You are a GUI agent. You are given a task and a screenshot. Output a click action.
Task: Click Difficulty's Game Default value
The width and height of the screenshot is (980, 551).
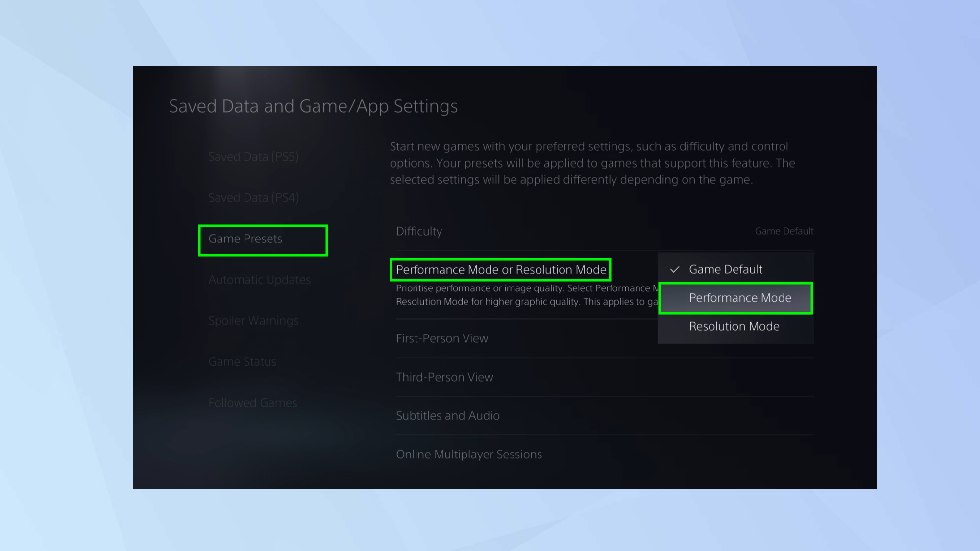[x=784, y=231]
